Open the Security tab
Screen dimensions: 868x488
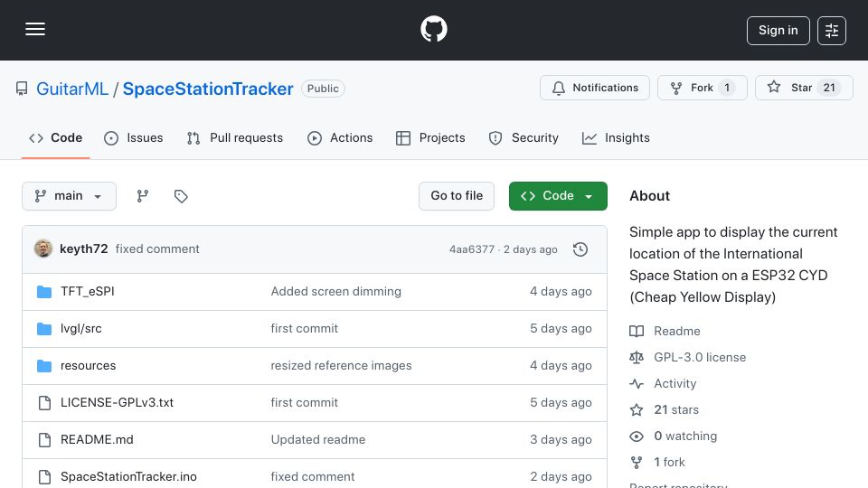point(524,137)
